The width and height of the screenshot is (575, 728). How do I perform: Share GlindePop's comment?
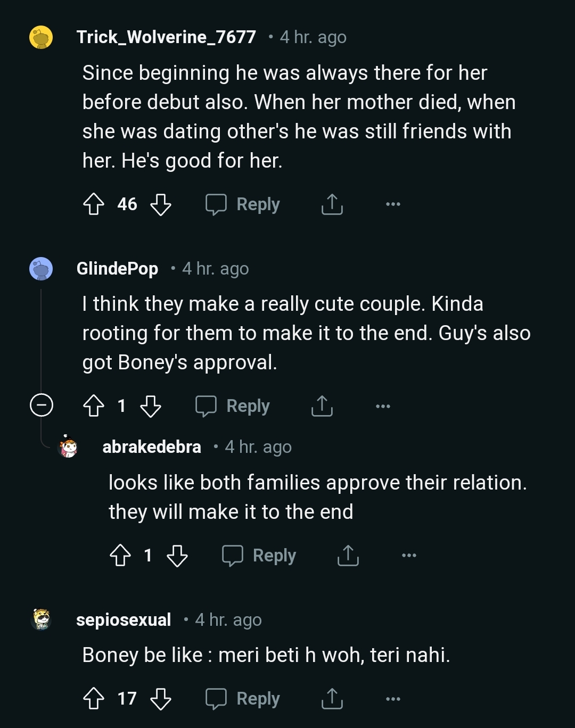pyautogui.click(x=322, y=406)
